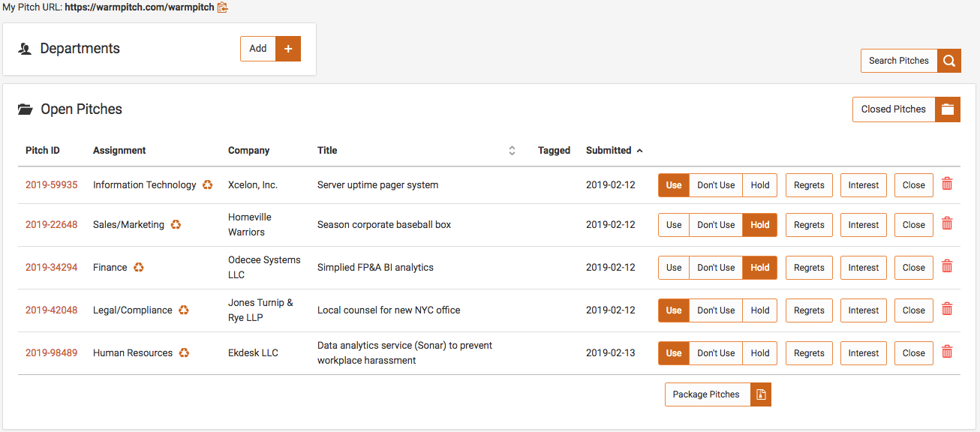Click the folder icon next to Closed Pitches

(948, 109)
